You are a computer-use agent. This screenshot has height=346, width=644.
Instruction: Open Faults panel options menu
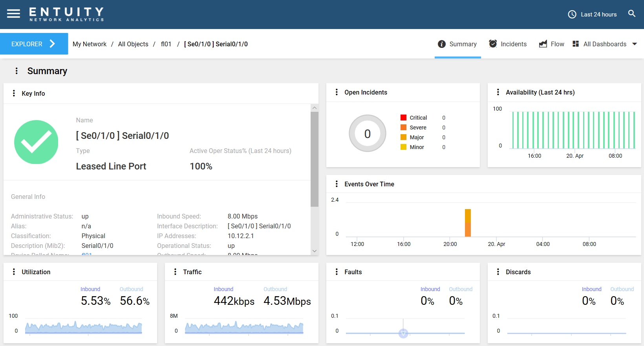point(337,272)
